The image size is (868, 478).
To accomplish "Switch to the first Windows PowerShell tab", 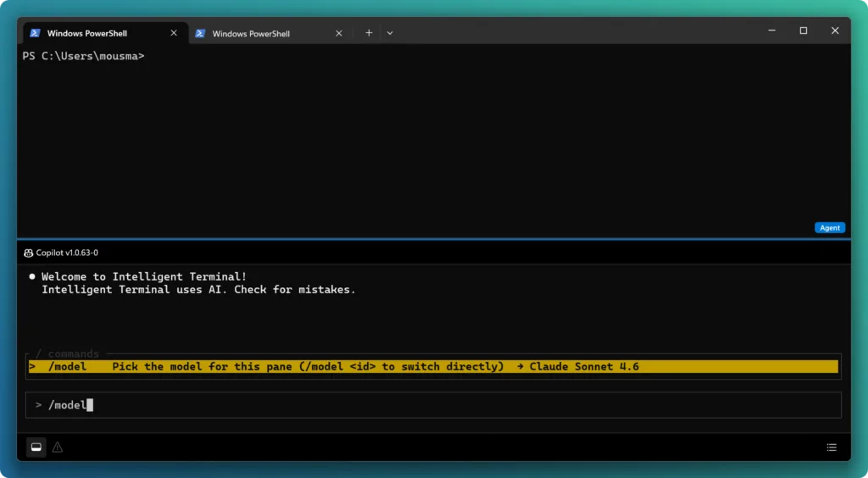I will [105, 33].
